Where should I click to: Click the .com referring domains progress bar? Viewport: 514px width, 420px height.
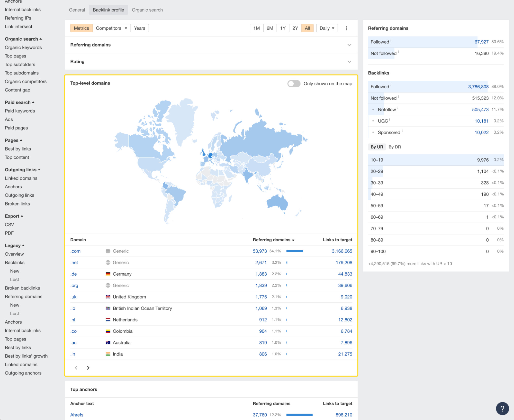point(295,251)
